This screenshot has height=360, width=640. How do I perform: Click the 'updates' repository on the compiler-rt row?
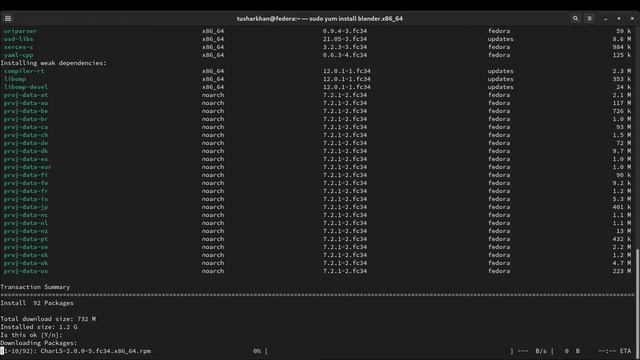(501, 71)
